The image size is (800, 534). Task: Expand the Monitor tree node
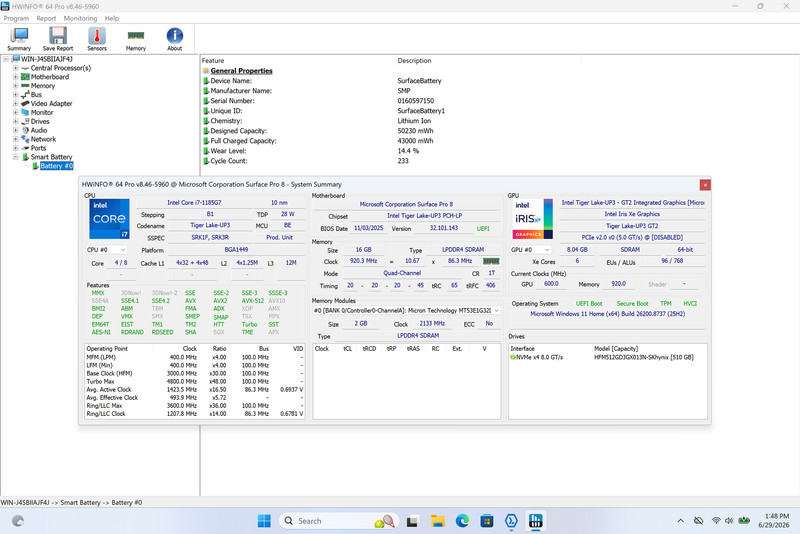coord(15,113)
